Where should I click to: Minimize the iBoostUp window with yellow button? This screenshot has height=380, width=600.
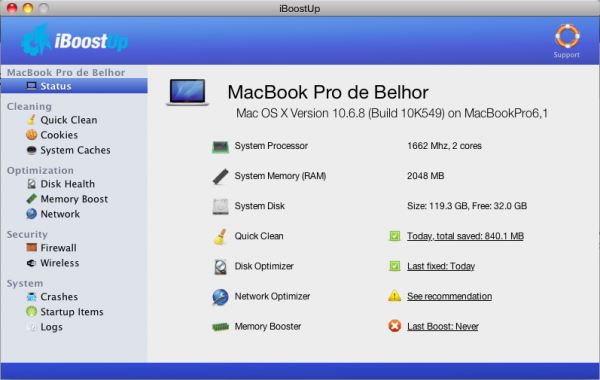[x=28, y=8]
